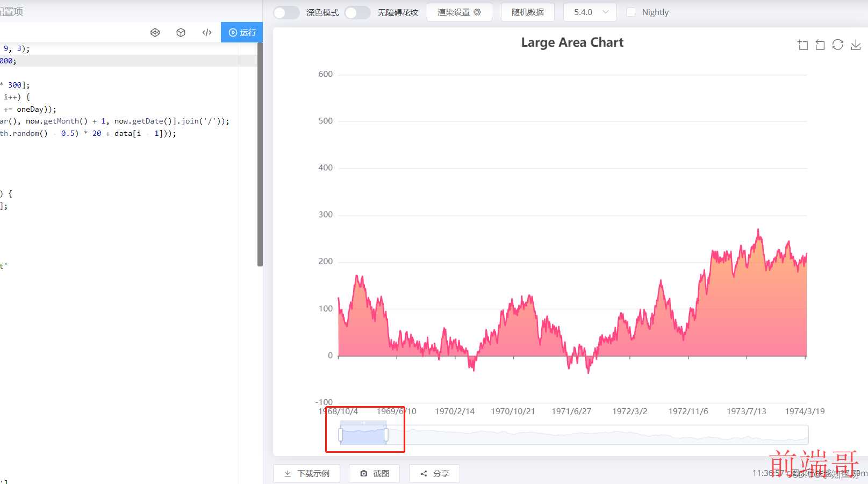Enable the Nightly checkbox
Viewport: 868px width, 484px height.
click(x=631, y=12)
